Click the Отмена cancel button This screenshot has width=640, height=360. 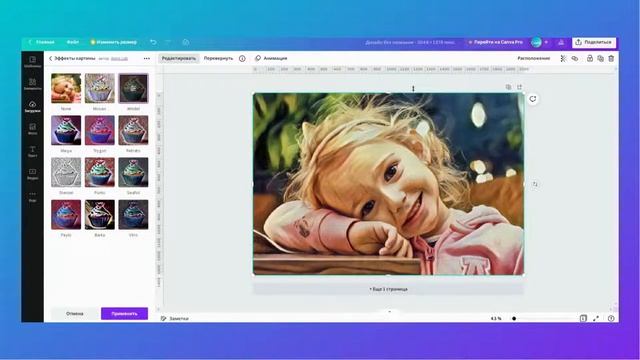75,313
